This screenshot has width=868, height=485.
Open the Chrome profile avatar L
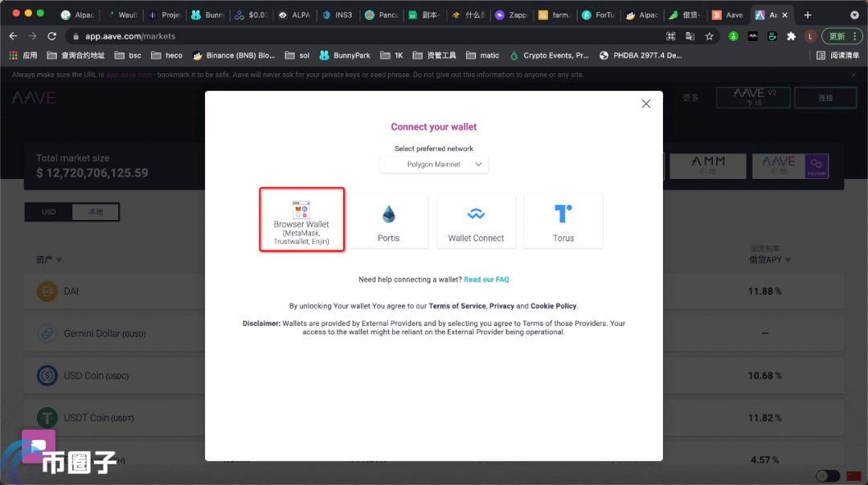[x=810, y=36]
